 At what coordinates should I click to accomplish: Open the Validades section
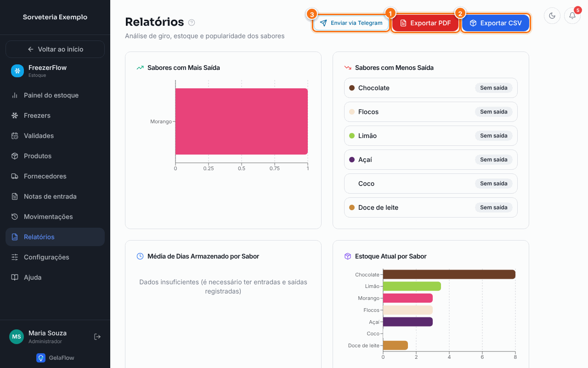point(55,136)
